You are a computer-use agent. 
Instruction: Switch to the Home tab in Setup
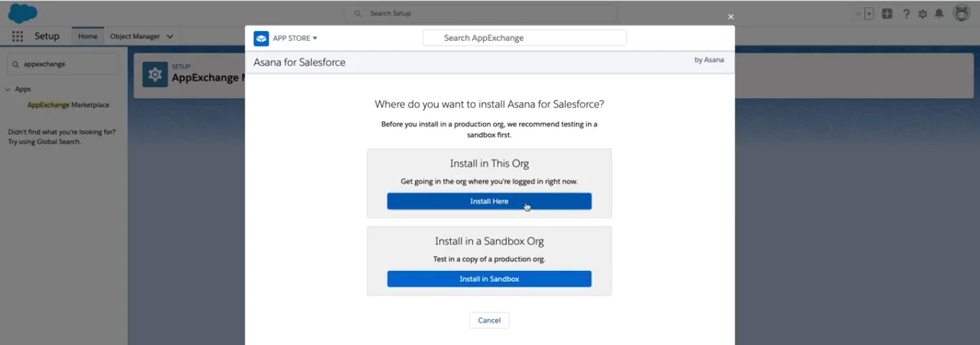[88, 36]
